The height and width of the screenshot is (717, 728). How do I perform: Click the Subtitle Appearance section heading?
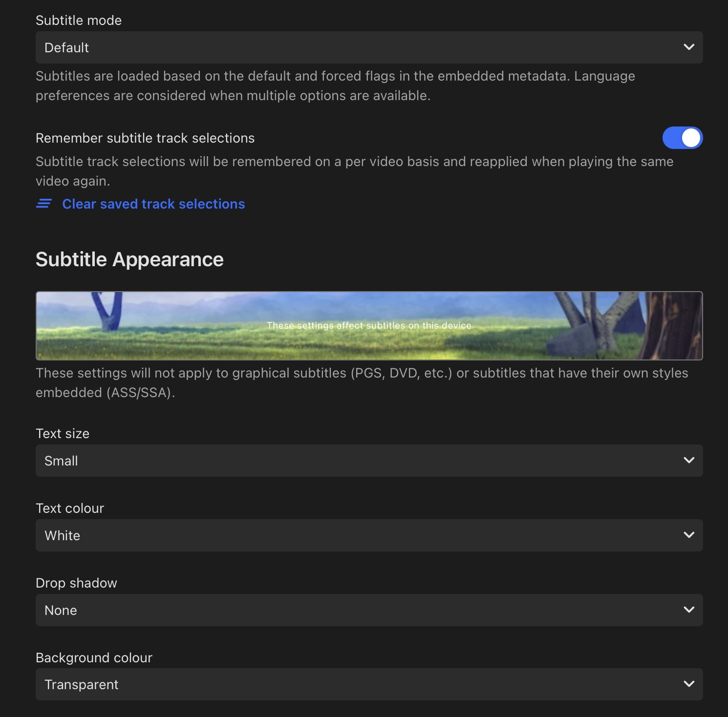coord(129,259)
